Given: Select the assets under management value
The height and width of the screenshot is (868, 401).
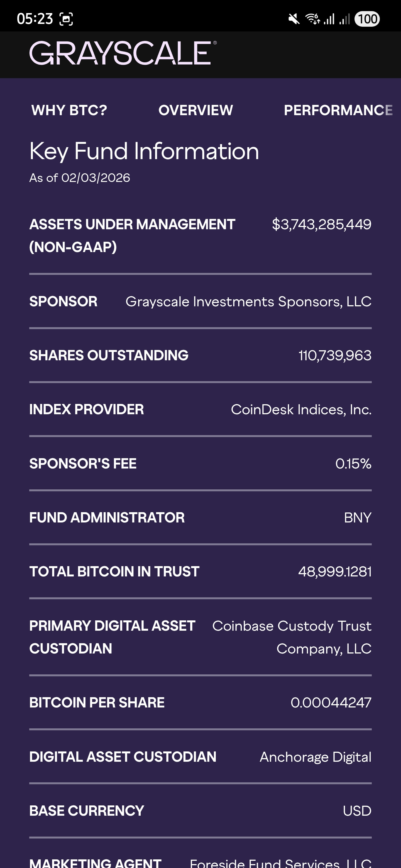Looking at the screenshot, I should [321, 225].
